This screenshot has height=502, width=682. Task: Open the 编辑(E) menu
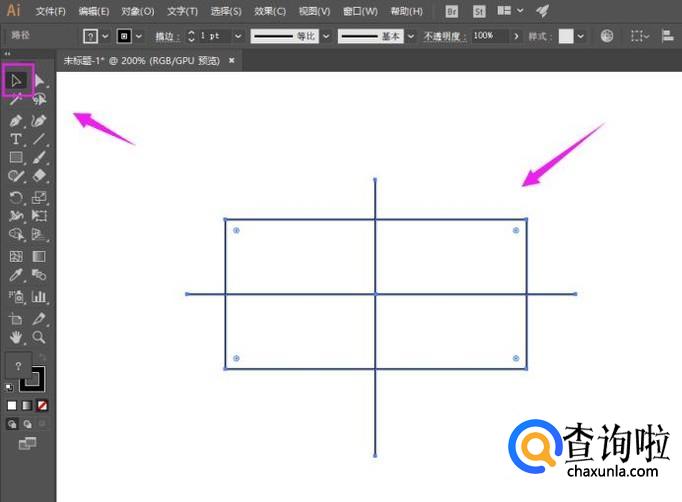[x=94, y=11]
